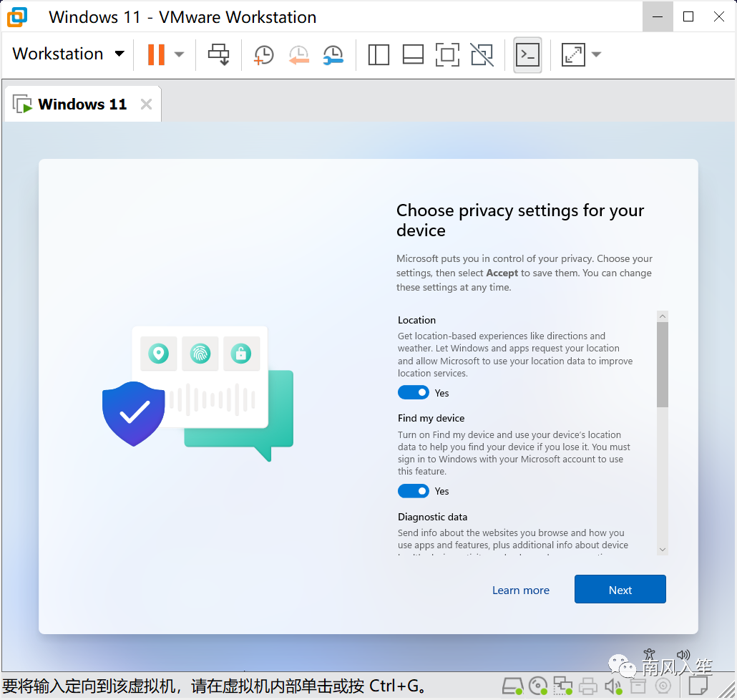Toggle the thumbnail bar view
The height and width of the screenshot is (700, 737).
tap(413, 55)
